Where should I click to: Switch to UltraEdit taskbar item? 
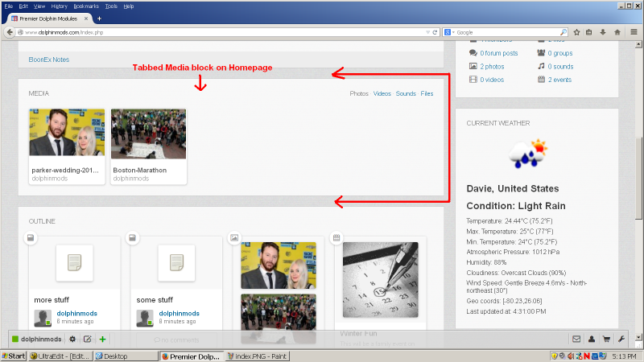[x=60, y=356]
